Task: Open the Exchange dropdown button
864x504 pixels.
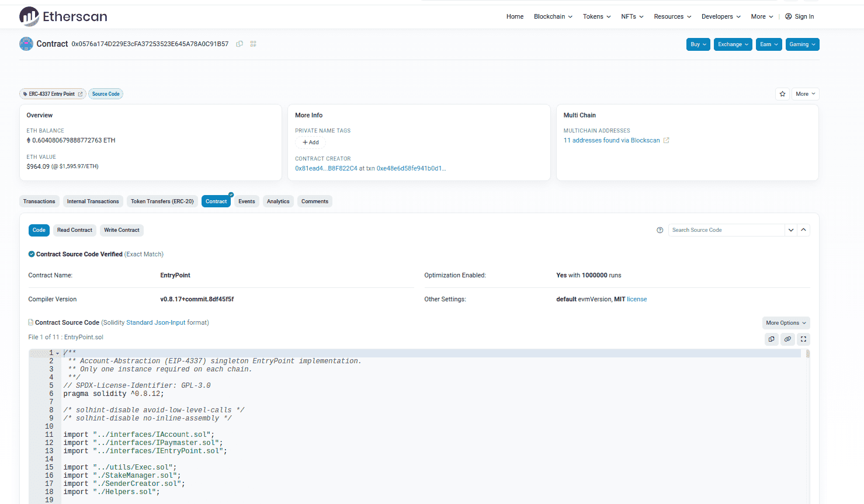Action: pos(733,44)
